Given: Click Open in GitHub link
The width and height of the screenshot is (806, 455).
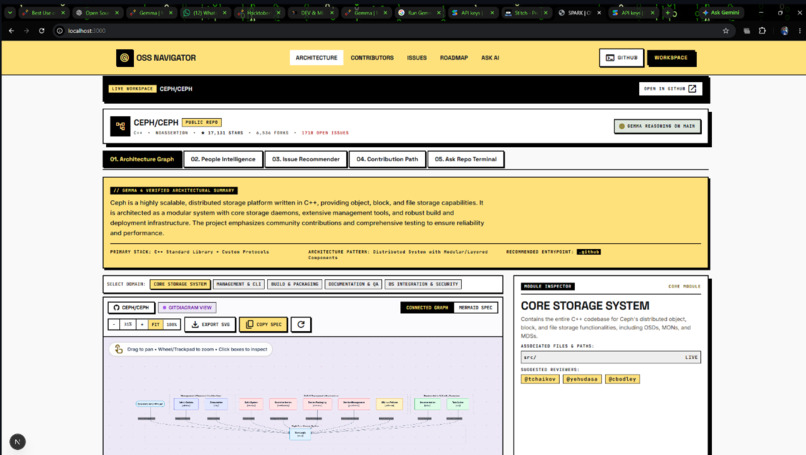Looking at the screenshot, I should coord(670,88).
